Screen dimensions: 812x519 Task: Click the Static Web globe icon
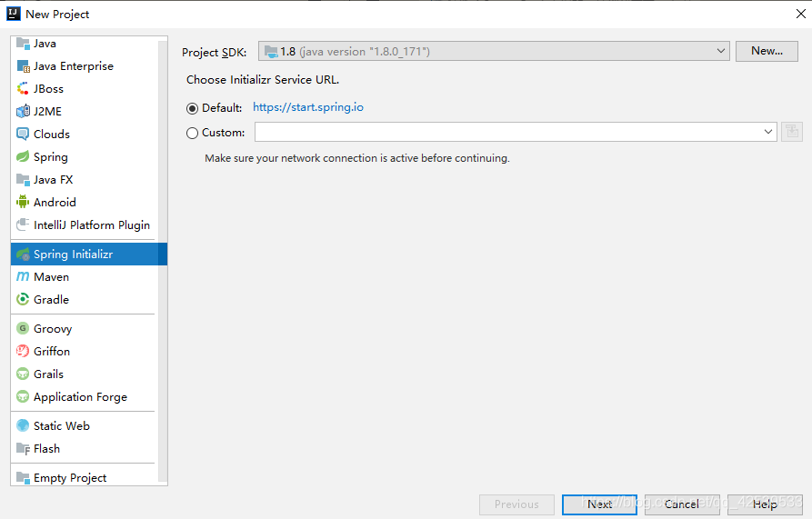23,426
